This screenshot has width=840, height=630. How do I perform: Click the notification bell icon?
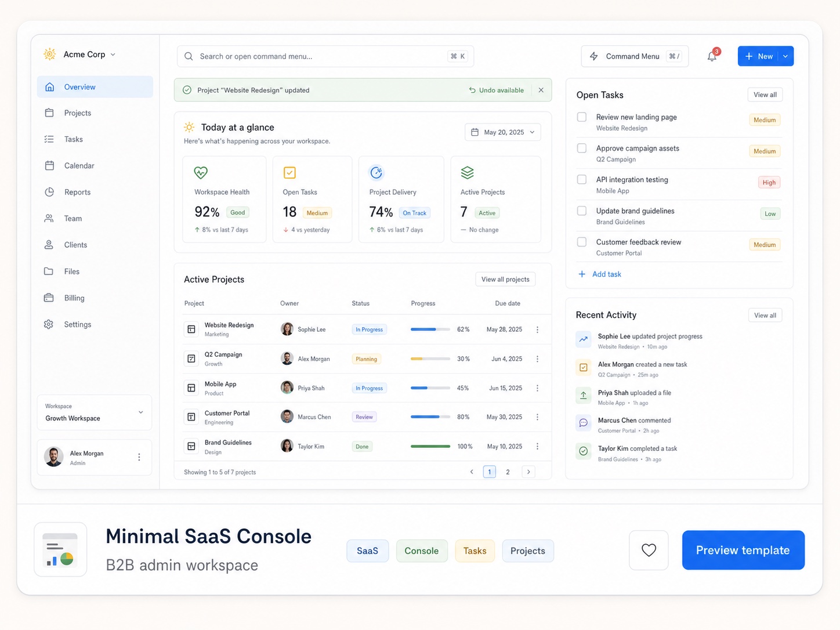click(x=712, y=56)
